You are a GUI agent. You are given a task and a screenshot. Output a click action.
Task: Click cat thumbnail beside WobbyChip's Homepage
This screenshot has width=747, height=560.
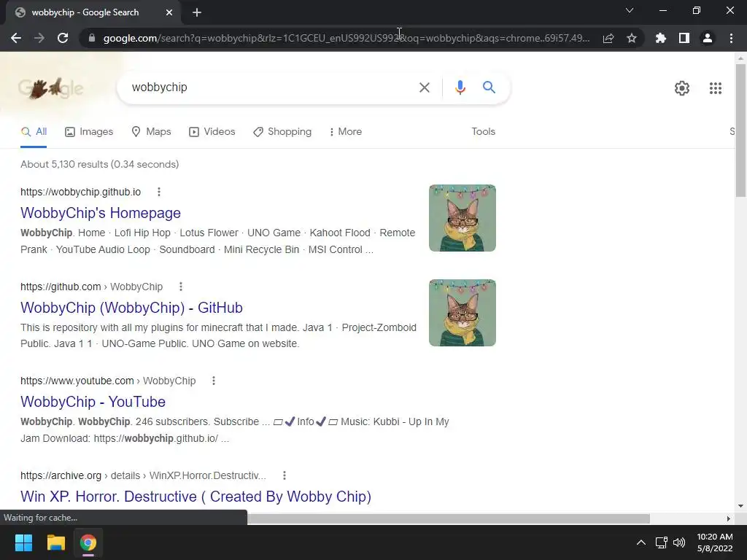click(462, 218)
